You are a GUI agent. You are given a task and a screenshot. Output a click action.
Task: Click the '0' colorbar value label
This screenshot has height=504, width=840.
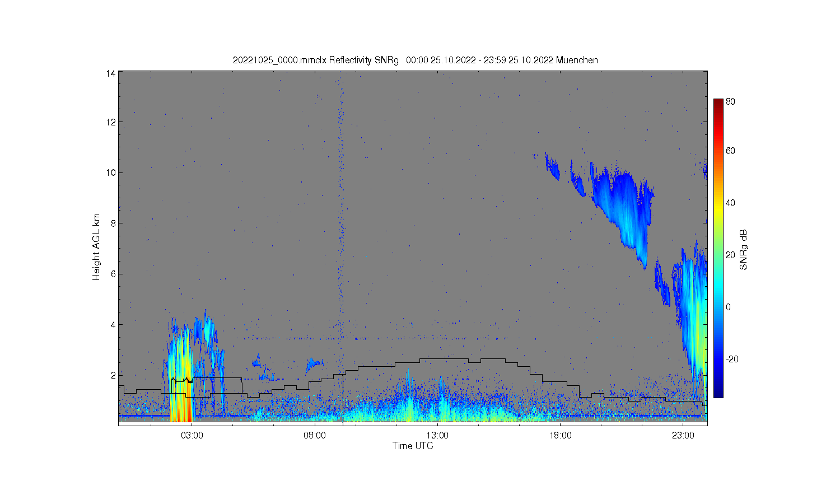point(729,307)
